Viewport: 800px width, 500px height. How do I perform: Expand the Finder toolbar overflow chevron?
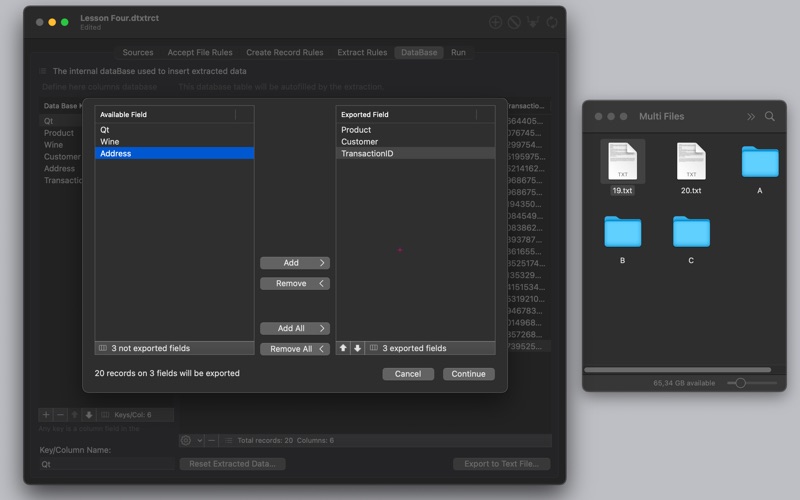[x=751, y=117]
